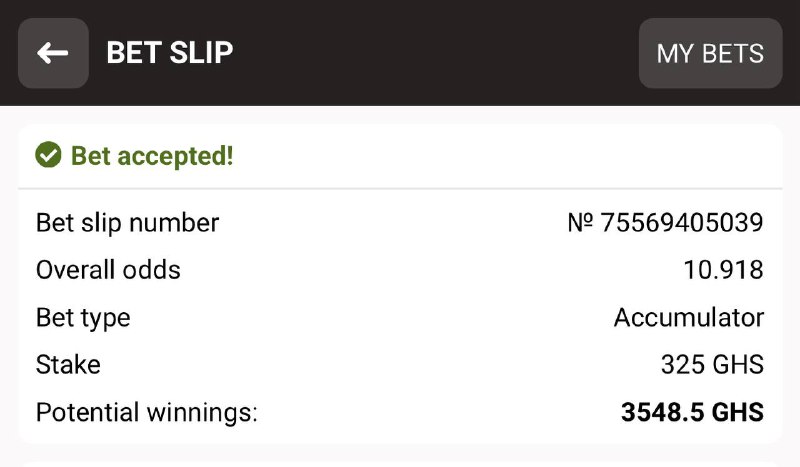
Task: Click the back arrow button
Action: tap(53, 53)
